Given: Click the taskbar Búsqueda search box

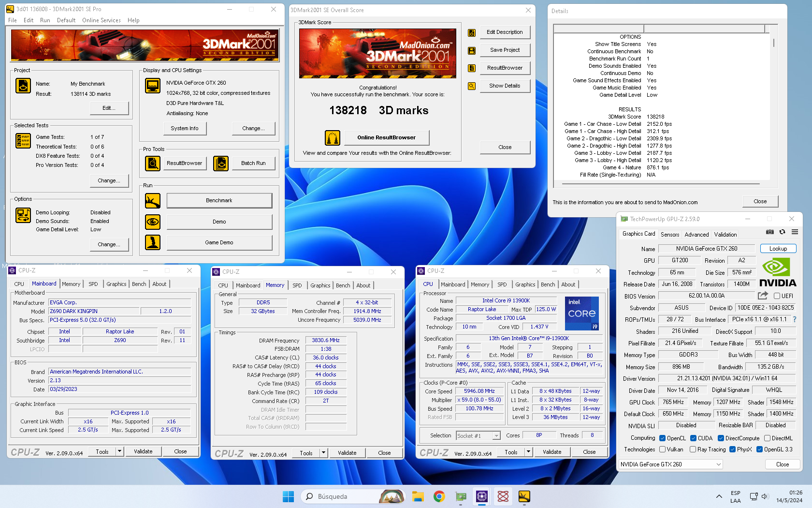Looking at the screenshot, I should [x=352, y=496].
